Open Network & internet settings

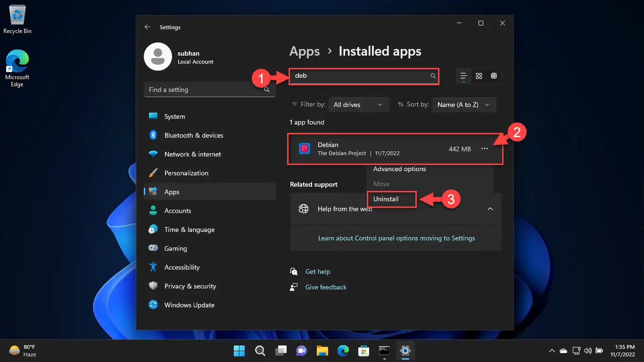[210, 154]
